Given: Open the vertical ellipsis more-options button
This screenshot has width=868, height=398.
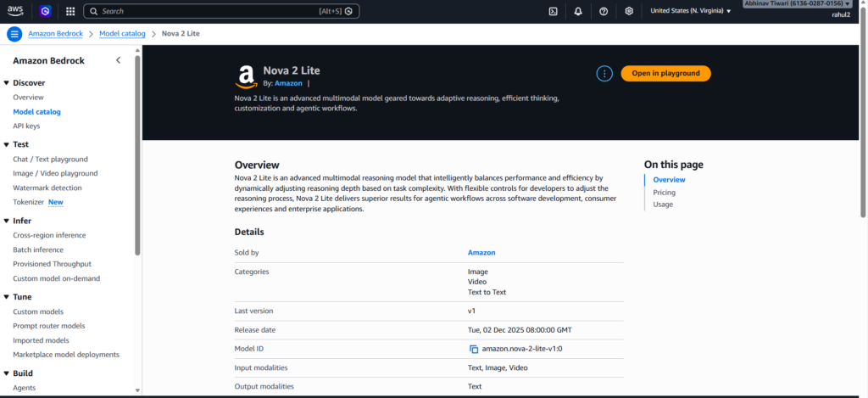Looking at the screenshot, I should [x=604, y=74].
